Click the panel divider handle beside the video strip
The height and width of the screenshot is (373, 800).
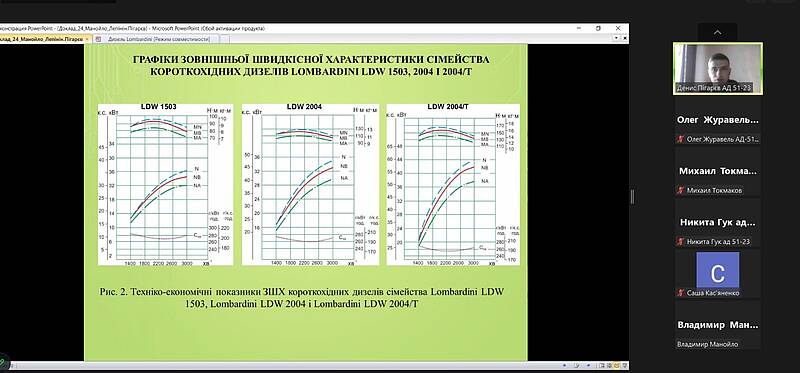click(633, 196)
